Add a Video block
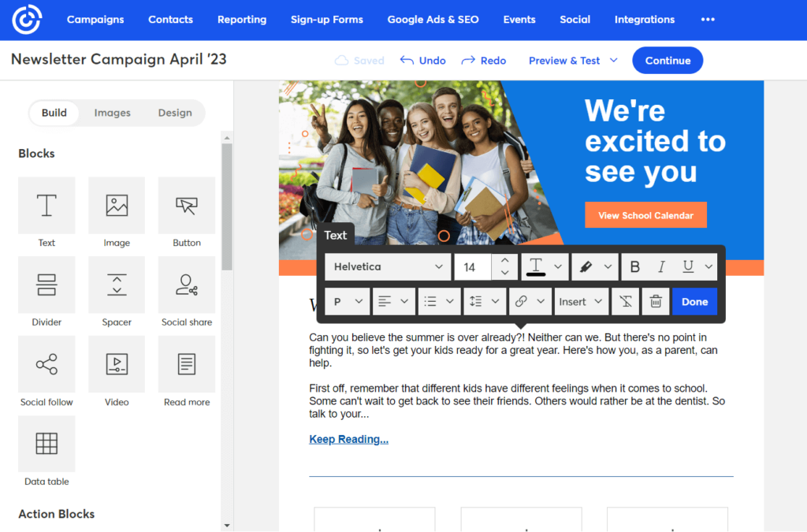This screenshot has height=532, width=807. (x=117, y=364)
